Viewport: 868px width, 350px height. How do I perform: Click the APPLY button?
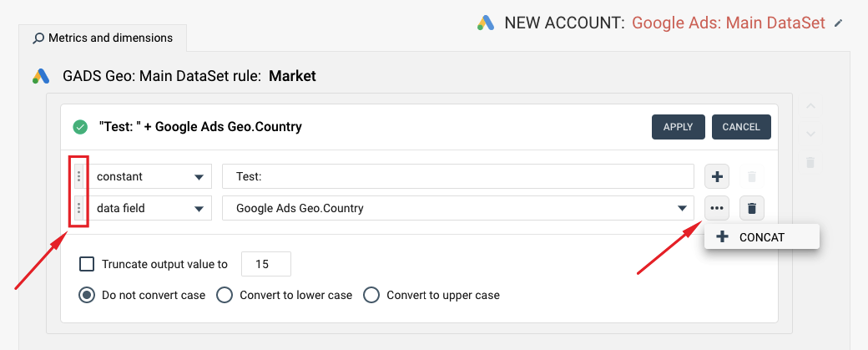(678, 127)
